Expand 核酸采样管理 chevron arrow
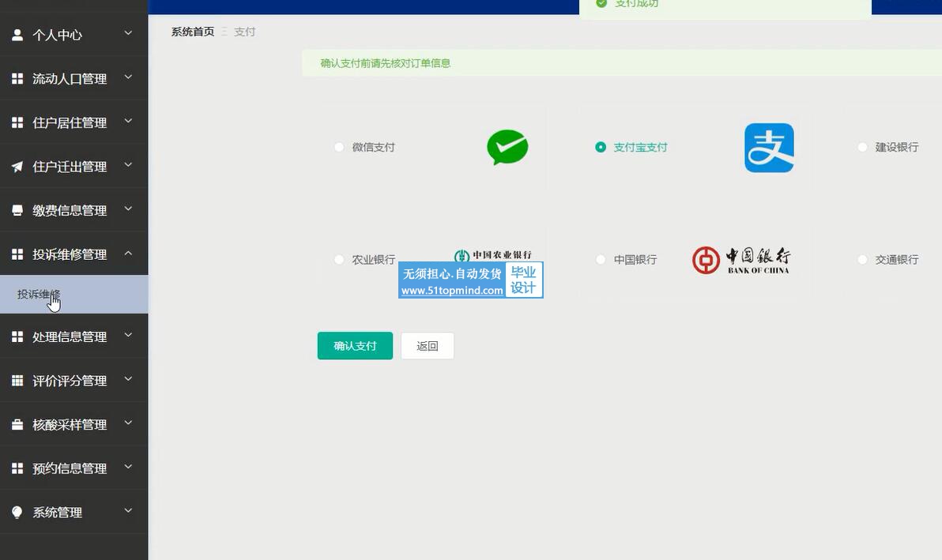The width and height of the screenshot is (942, 560). [x=128, y=423]
